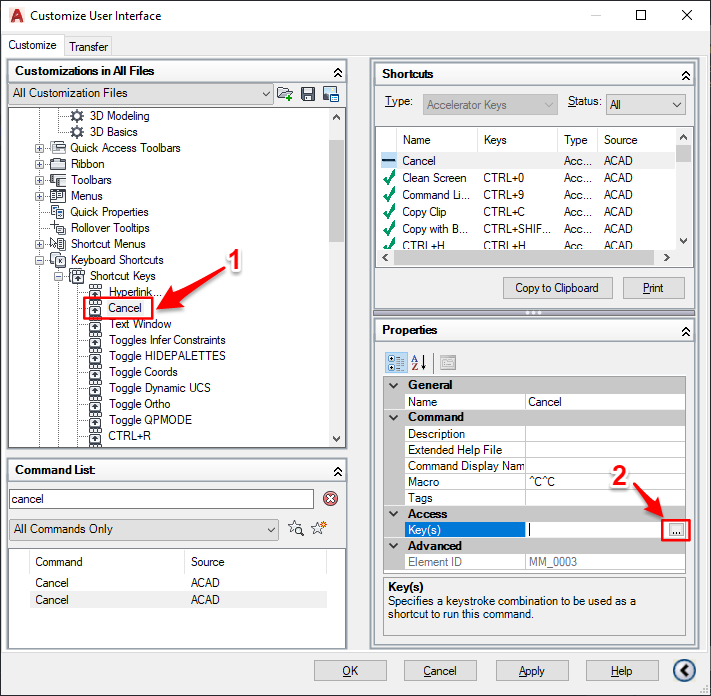Select Toggle Dynamic UCS shortcut
Image resolution: width=711 pixels, height=696 pixels.
[160, 388]
